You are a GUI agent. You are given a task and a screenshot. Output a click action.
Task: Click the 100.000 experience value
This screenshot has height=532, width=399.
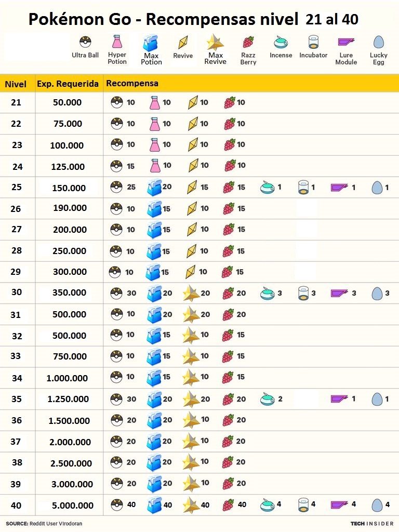[x=67, y=145]
